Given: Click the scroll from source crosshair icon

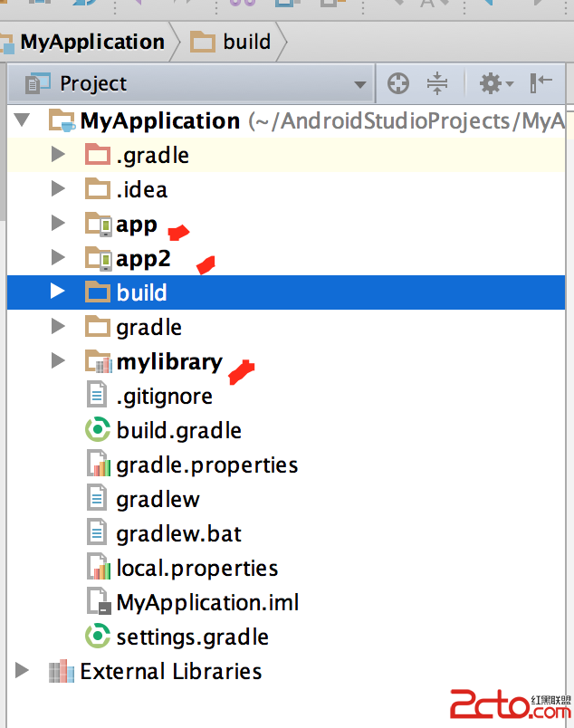Looking at the screenshot, I should [x=397, y=84].
